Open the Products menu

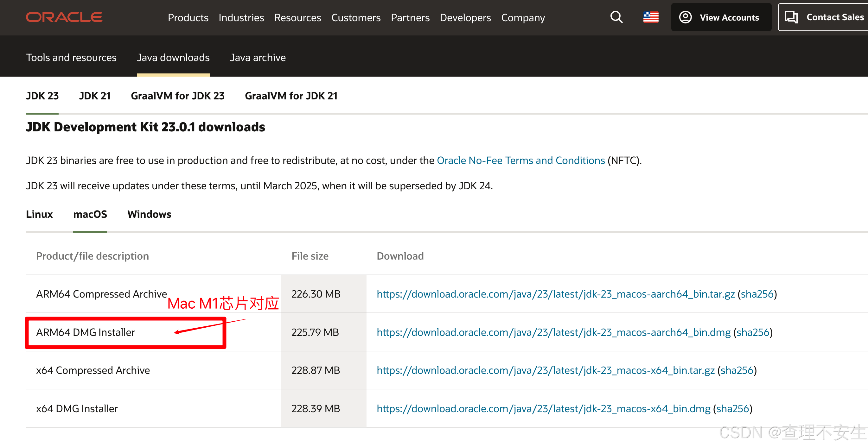[188, 17]
